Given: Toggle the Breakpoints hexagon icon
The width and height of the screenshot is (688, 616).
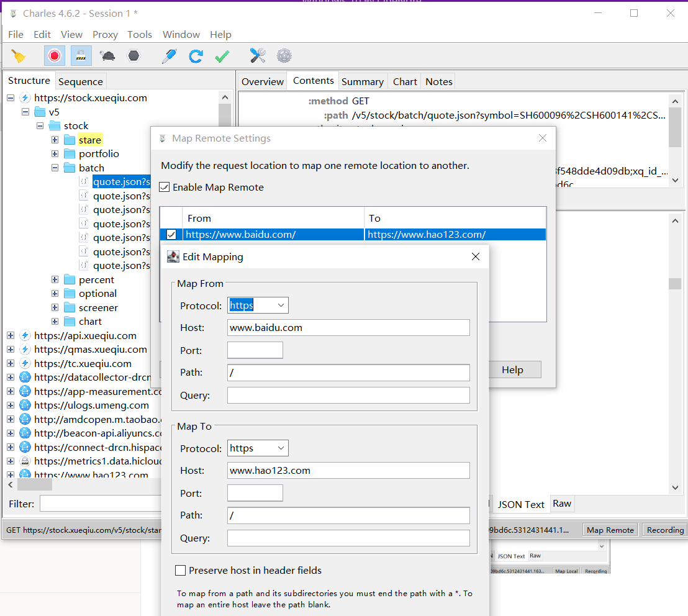Looking at the screenshot, I should coord(134,56).
